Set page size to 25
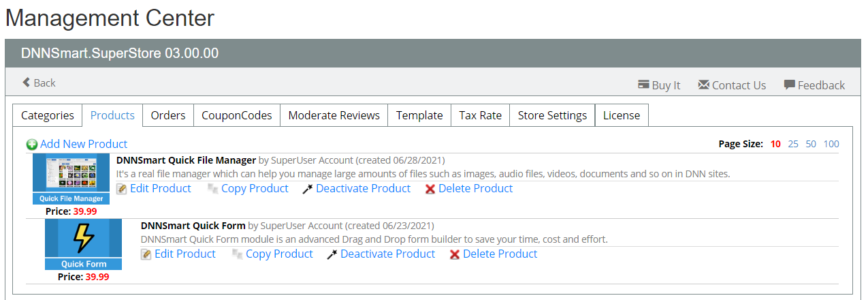Screen dimensions: 868x300 point(793,144)
